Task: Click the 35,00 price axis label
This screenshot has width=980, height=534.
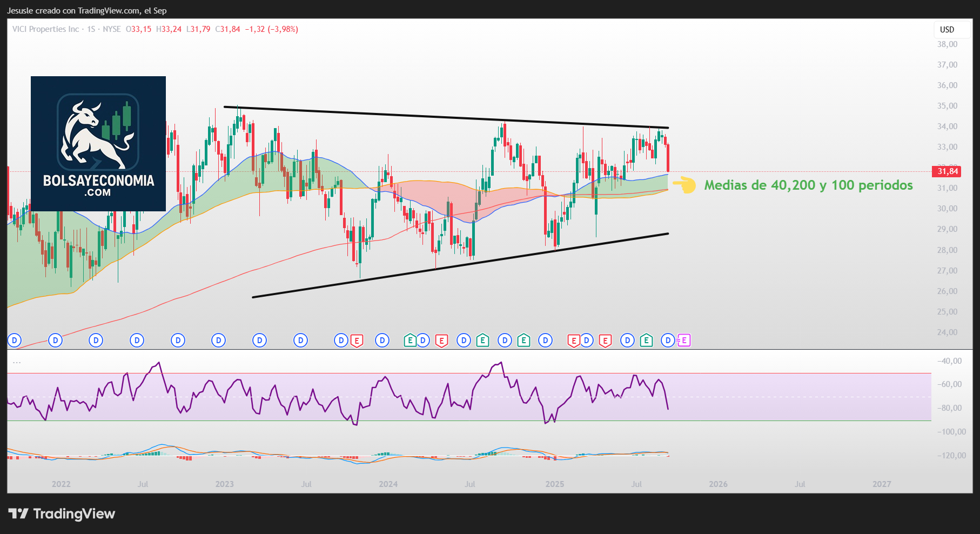Action: coord(947,106)
